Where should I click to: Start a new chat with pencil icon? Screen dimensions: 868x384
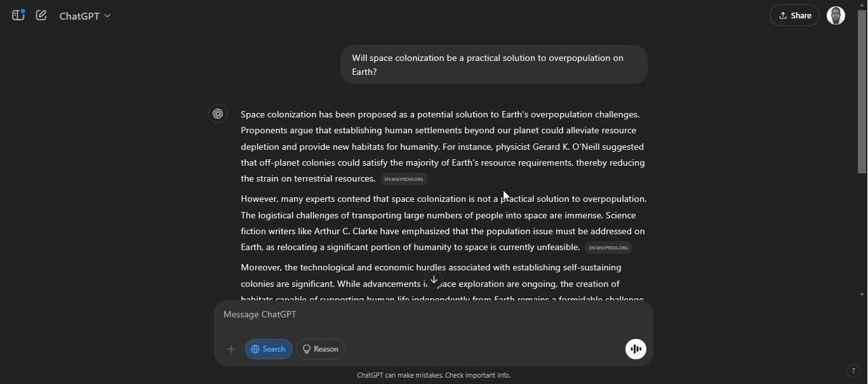coord(41,15)
